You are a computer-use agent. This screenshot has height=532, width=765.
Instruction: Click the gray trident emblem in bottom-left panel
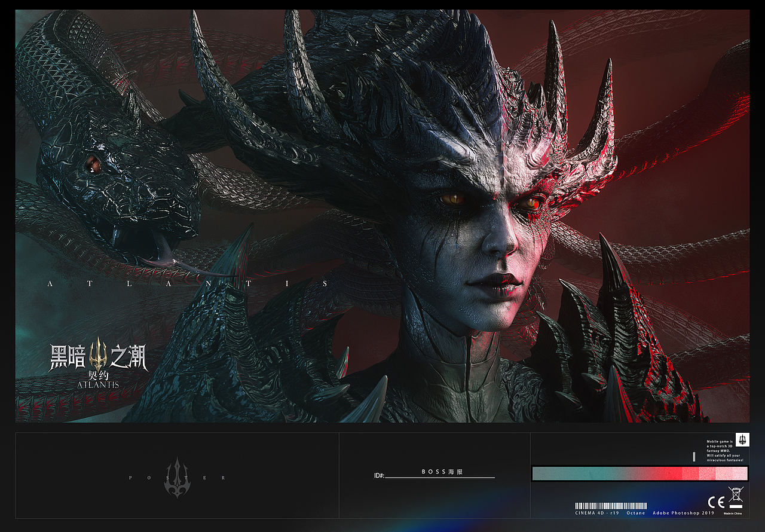click(177, 477)
